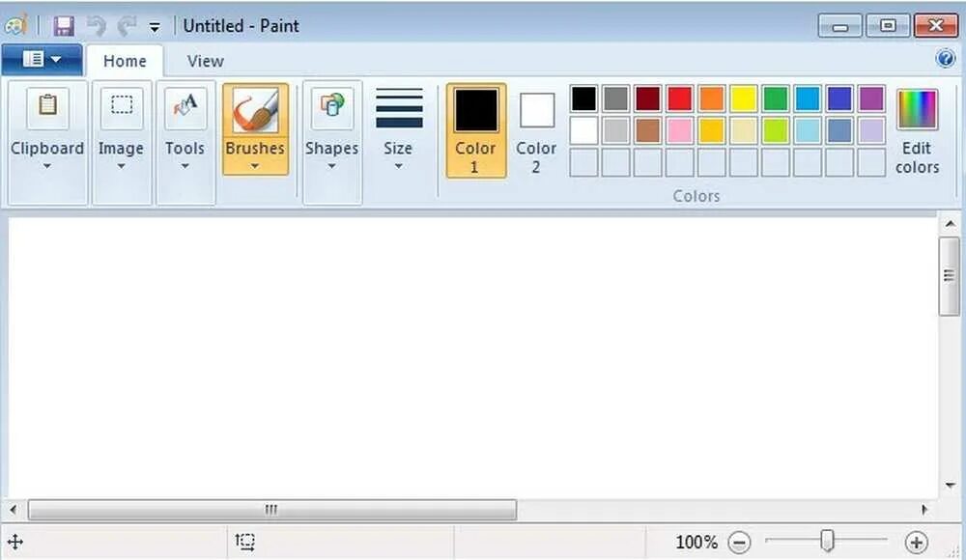Image resolution: width=966 pixels, height=560 pixels.
Task: Pick the orange color swatch
Action: pos(712,98)
